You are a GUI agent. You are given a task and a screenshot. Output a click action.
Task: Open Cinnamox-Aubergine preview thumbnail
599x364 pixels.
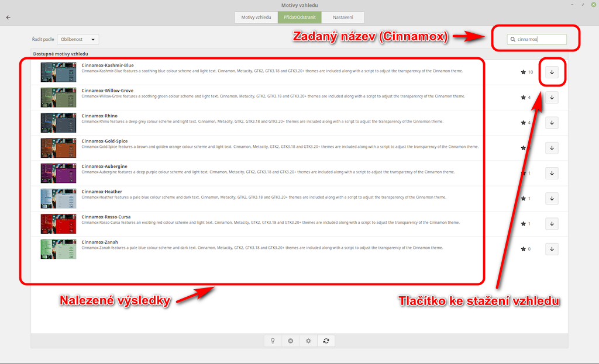pyautogui.click(x=58, y=173)
